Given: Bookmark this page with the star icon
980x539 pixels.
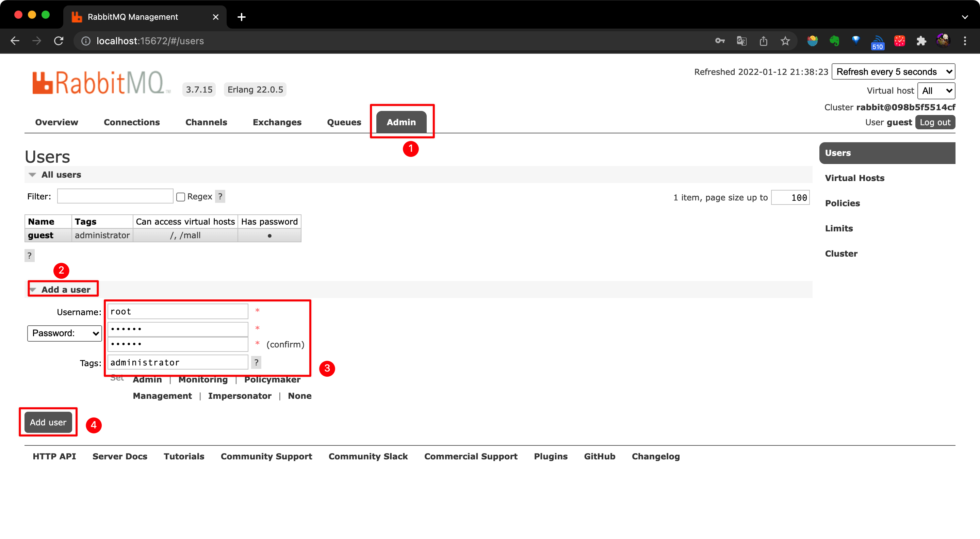Looking at the screenshot, I should click(x=785, y=41).
